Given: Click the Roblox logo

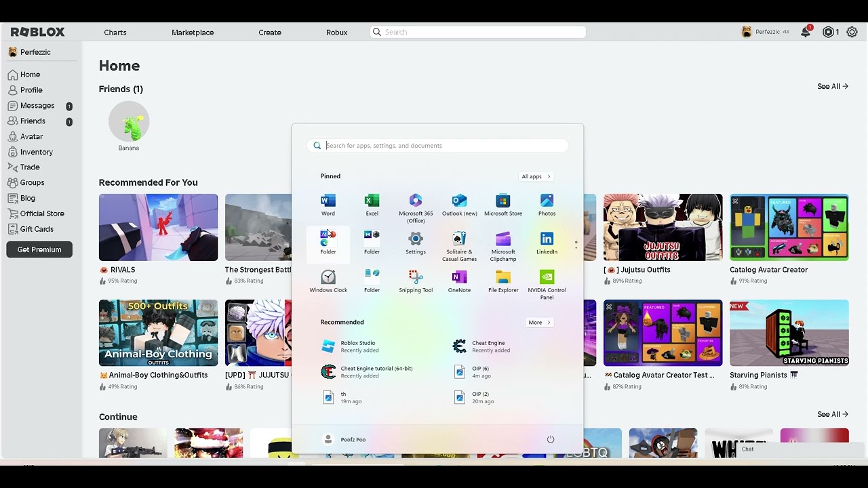Looking at the screenshot, I should pos(38,32).
